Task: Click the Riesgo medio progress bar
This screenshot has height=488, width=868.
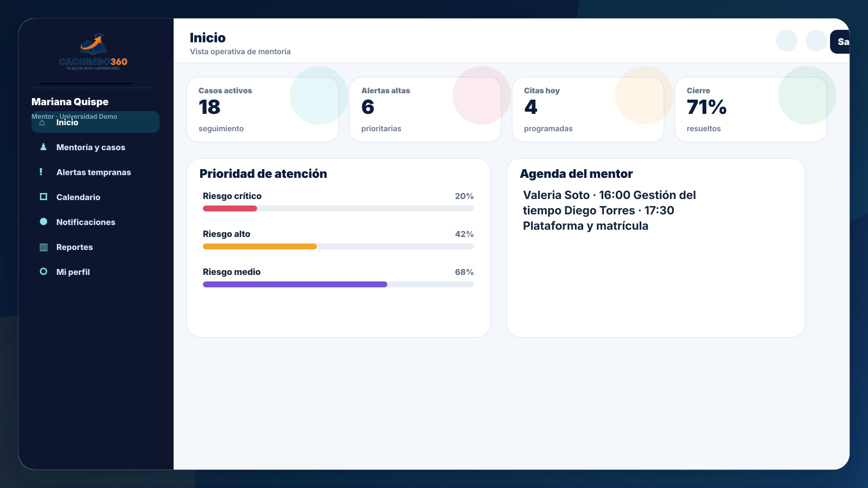Action: (x=339, y=285)
